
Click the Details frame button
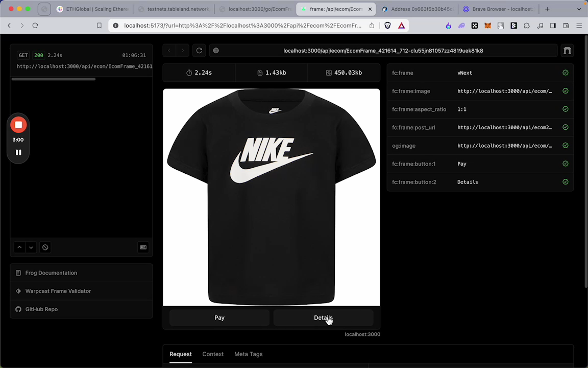(x=323, y=318)
